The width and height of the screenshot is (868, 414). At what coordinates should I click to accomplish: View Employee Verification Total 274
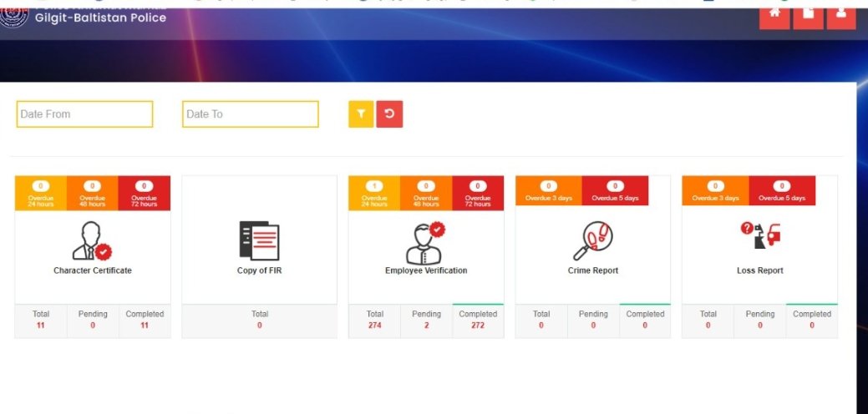pos(375,321)
